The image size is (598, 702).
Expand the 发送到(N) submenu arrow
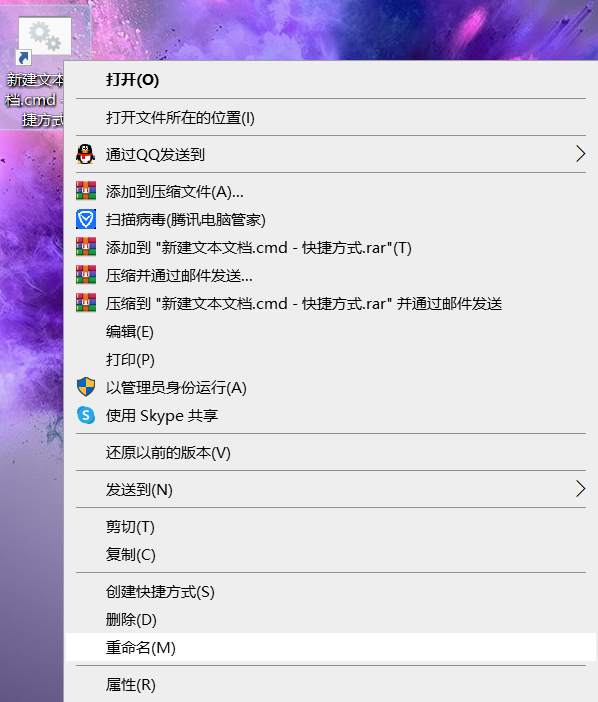coord(580,489)
